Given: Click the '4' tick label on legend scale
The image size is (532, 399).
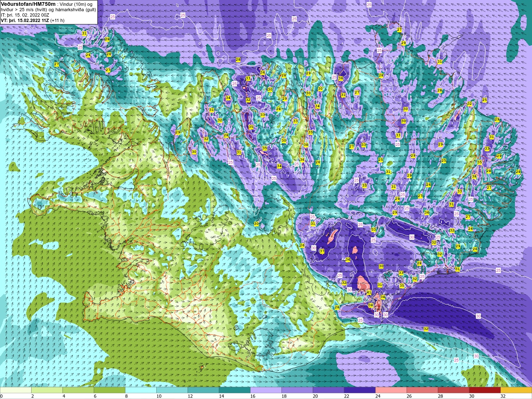Looking at the screenshot, I should pos(63,396).
